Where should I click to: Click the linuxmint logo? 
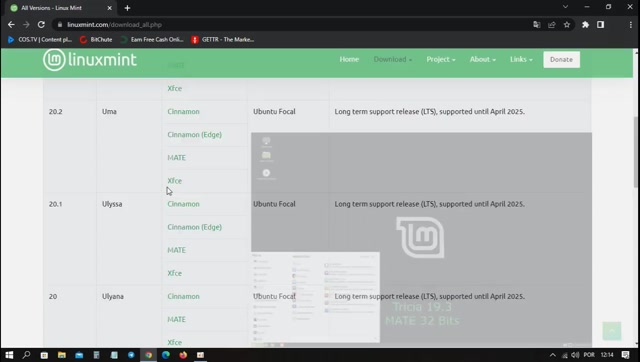90,60
